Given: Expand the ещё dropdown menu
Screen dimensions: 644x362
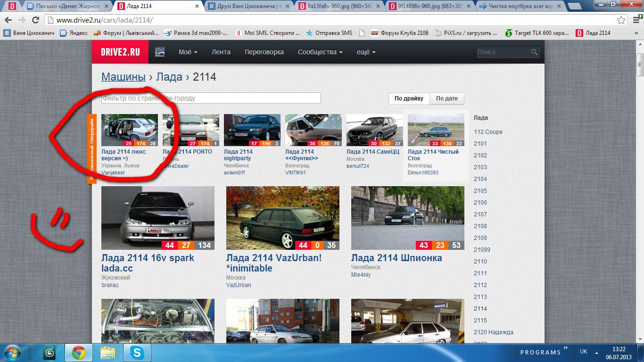Looking at the screenshot, I should pos(366,52).
